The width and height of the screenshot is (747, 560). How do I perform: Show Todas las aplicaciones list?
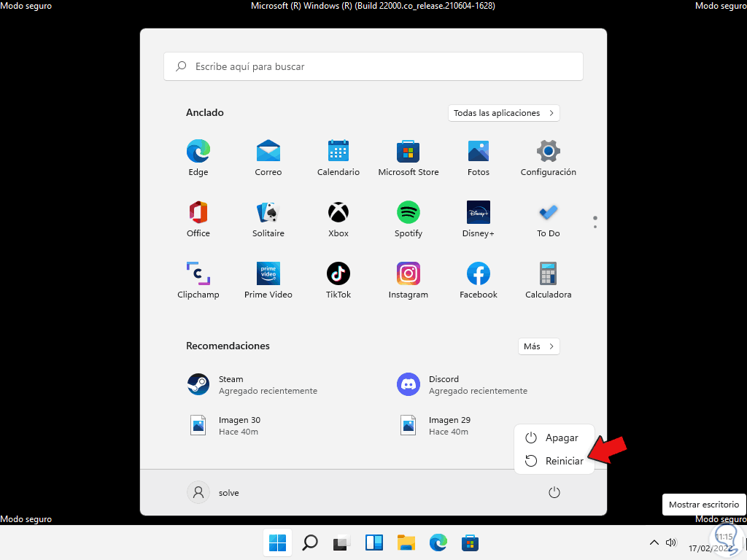pyautogui.click(x=503, y=113)
